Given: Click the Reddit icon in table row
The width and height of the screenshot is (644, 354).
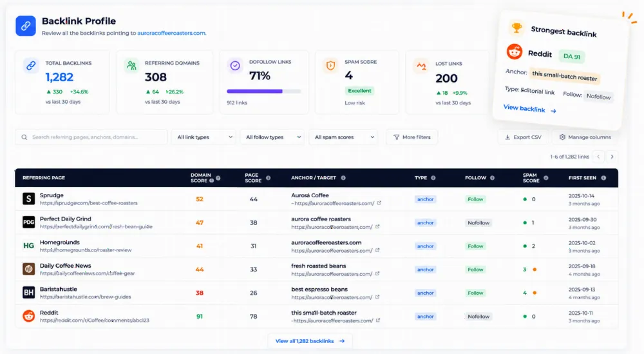Looking at the screenshot, I should 28,316.
